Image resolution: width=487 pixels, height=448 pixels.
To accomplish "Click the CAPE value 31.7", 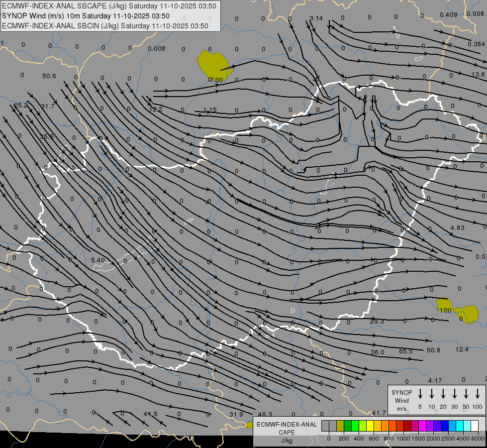I will 48,107.
